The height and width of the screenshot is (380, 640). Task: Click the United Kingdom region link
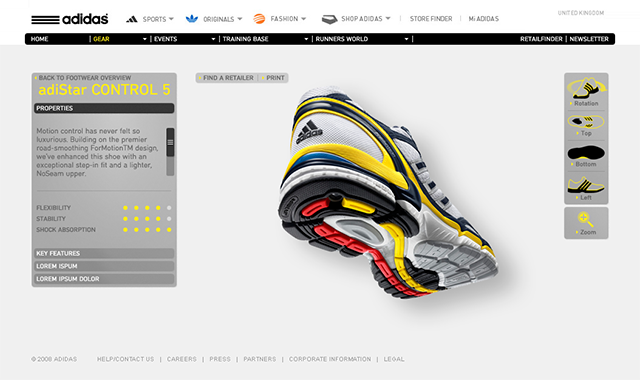point(581,13)
